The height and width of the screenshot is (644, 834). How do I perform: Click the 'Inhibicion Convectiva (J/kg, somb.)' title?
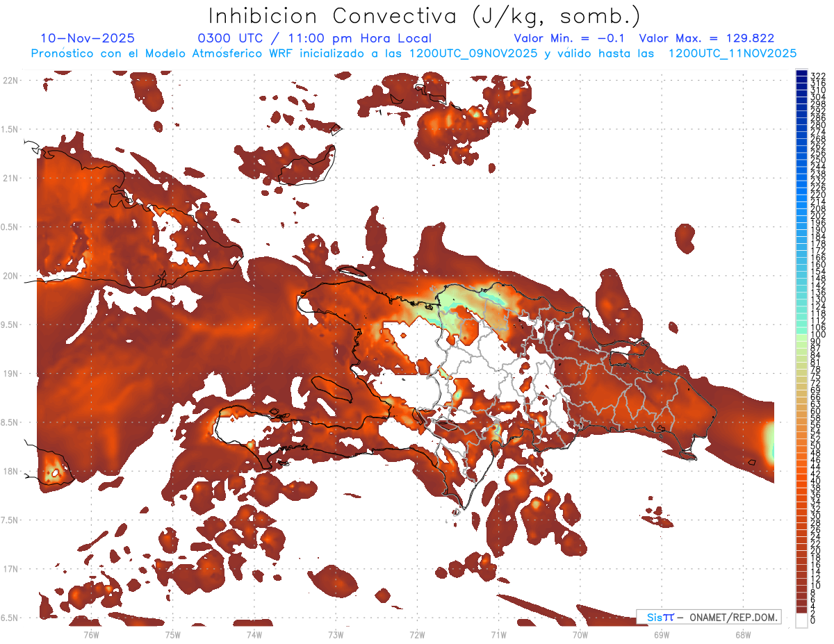tap(424, 16)
